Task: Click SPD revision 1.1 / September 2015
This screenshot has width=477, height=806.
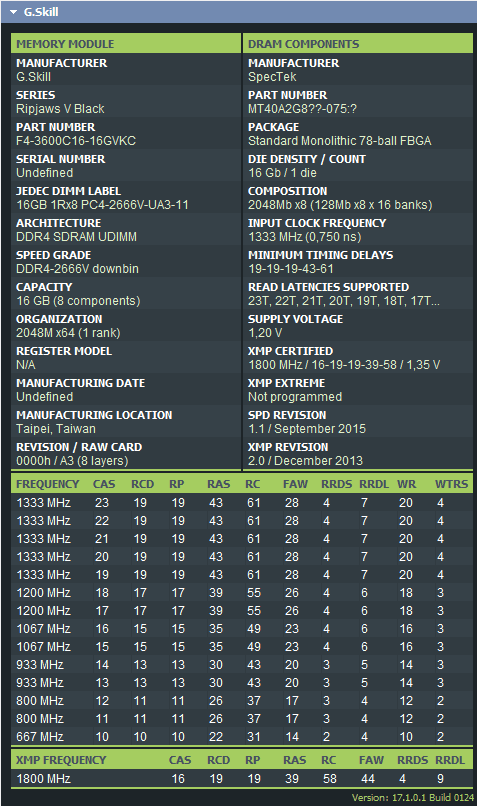Action: 307,429
